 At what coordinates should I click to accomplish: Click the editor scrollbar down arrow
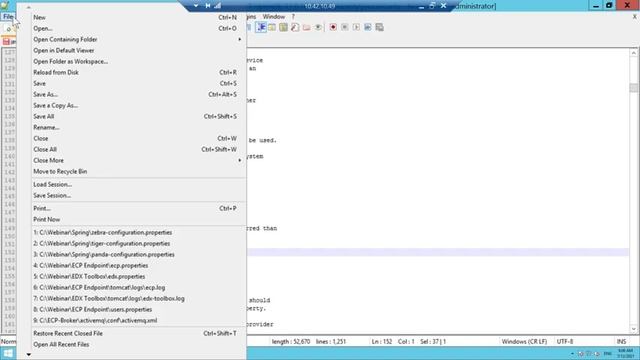(633, 329)
